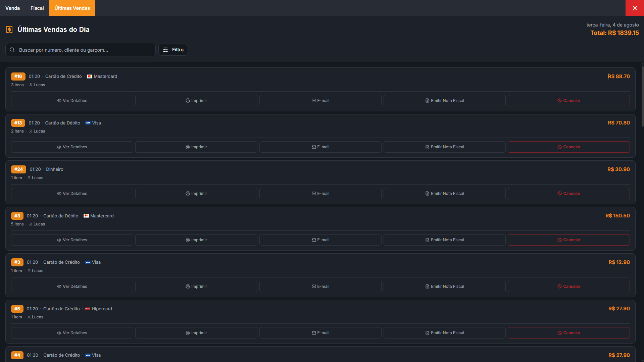
Task: Click eye icon in R$ 150.50 sale
Action: (59, 240)
